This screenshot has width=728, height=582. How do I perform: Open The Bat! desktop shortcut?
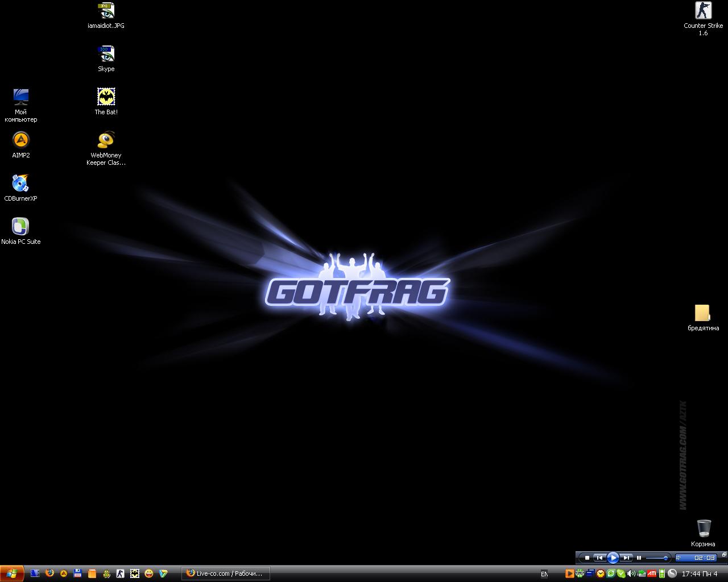click(106, 97)
